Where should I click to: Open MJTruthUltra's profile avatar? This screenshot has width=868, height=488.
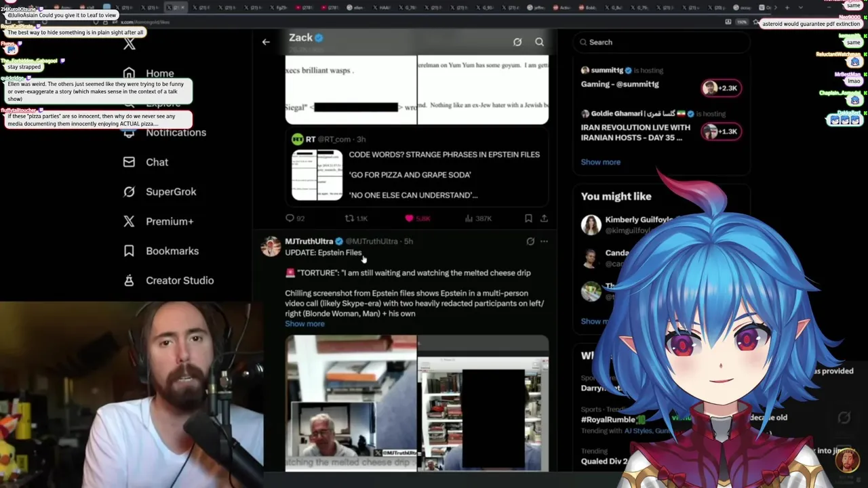pos(271,246)
